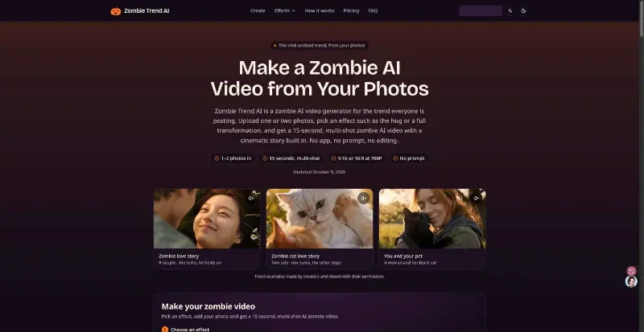Image resolution: width=644 pixels, height=332 pixels.
Task: Open the Zombie Trend AI home link
Action: 140,11
